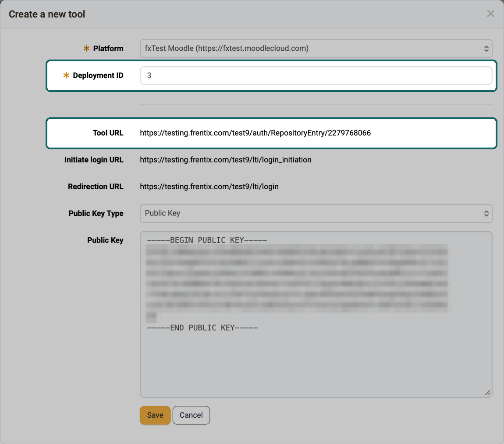Click the Initiate login URL label
The height and width of the screenshot is (444, 504).
pyautogui.click(x=94, y=160)
